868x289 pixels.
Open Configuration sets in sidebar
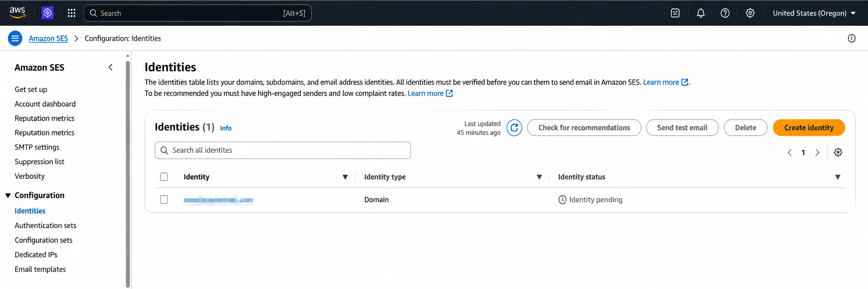coord(44,240)
